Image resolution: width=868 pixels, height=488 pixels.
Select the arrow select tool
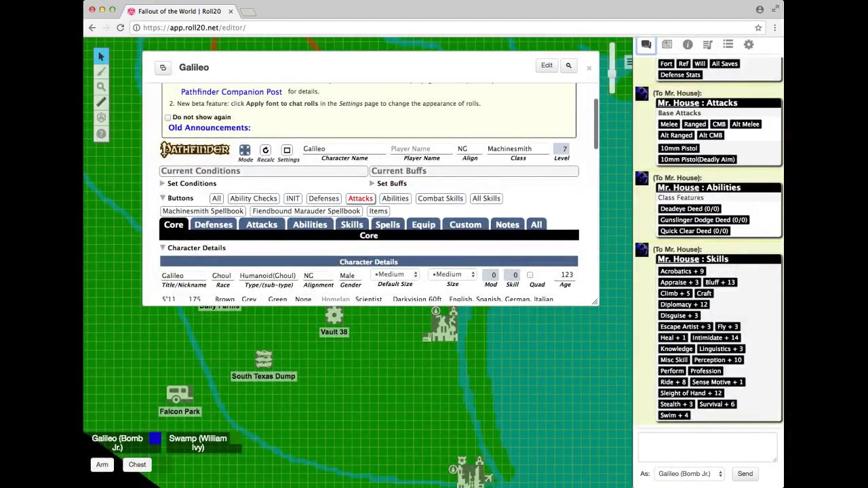coord(101,56)
